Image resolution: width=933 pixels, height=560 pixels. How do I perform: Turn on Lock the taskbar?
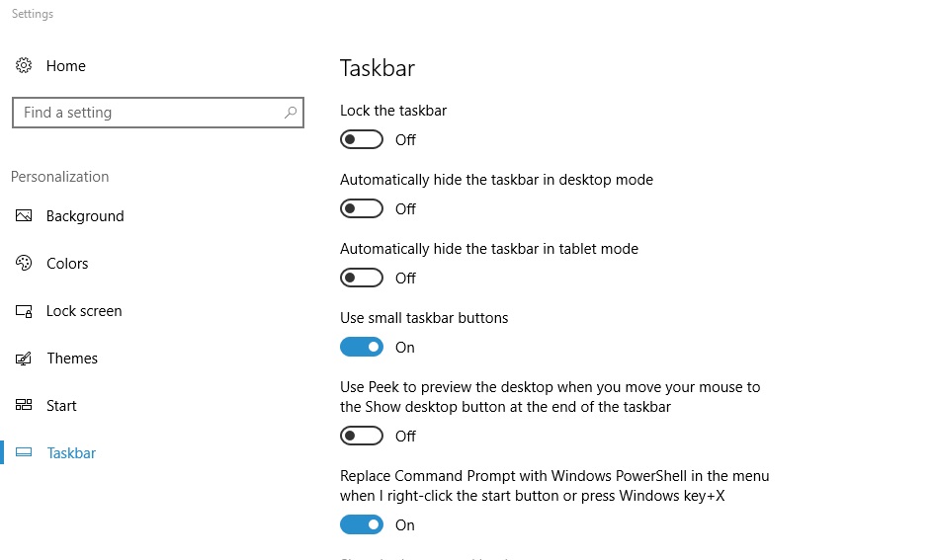click(x=362, y=139)
